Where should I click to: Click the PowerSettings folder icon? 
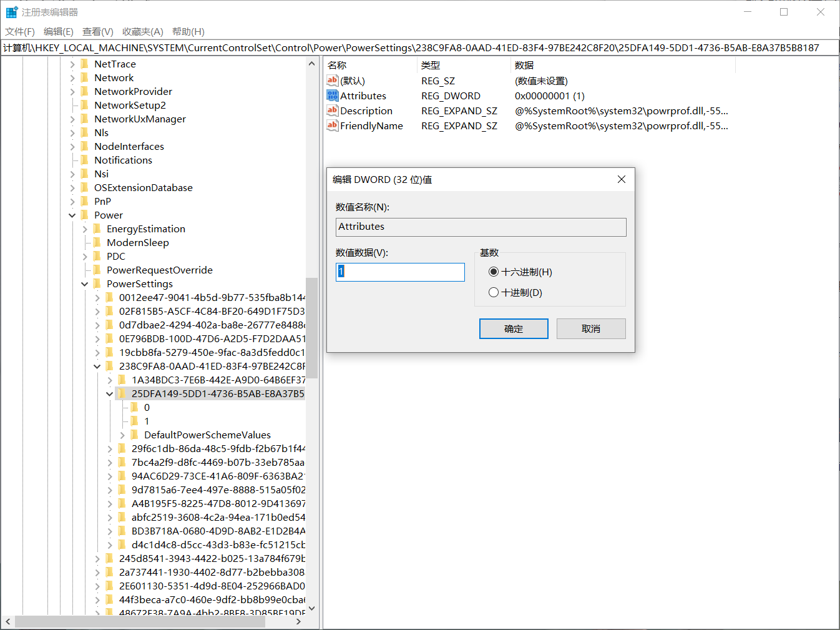(97, 283)
